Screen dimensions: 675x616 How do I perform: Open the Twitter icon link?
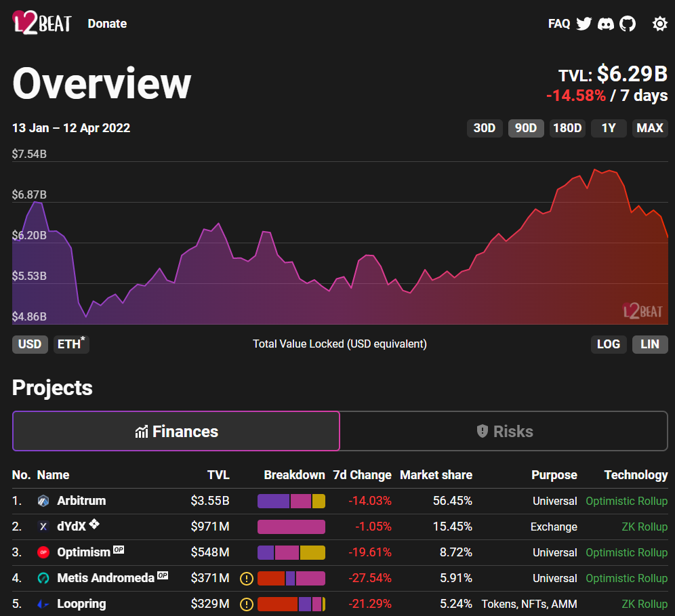[584, 24]
